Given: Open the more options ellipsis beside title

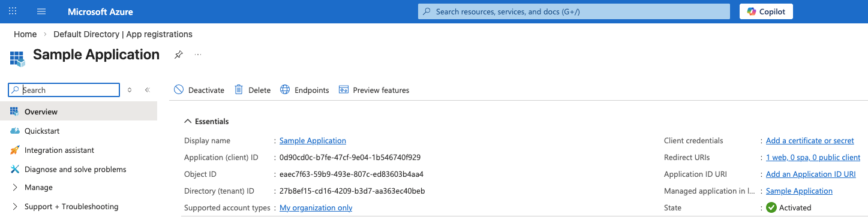Looking at the screenshot, I should [x=198, y=55].
